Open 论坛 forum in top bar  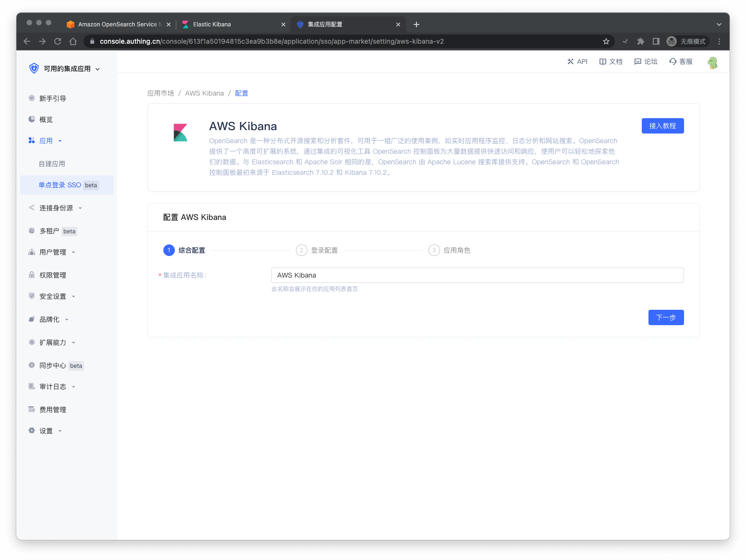coord(646,61)
